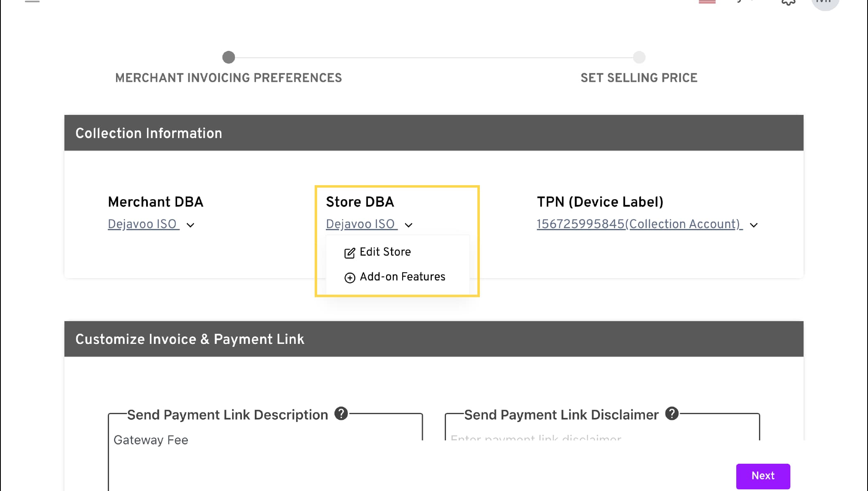The width and height of the screenshot is (868, 491).
Task: Collapse the Store DBA dropdown chevron
Action: coord(408,225)
